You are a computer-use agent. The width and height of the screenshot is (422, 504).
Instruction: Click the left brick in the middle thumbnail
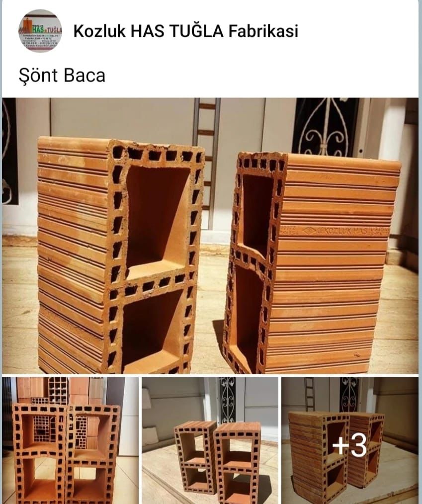pos(195,459)
